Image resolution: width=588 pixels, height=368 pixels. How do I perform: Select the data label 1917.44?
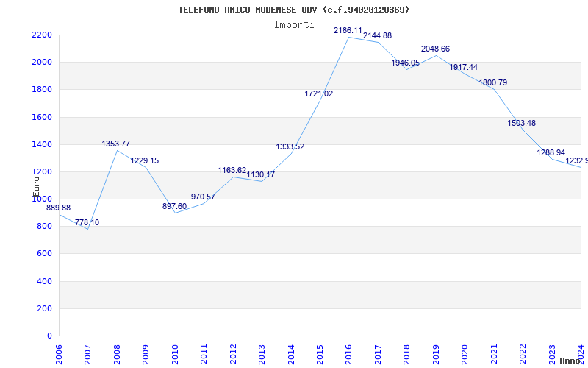point(464,67)
